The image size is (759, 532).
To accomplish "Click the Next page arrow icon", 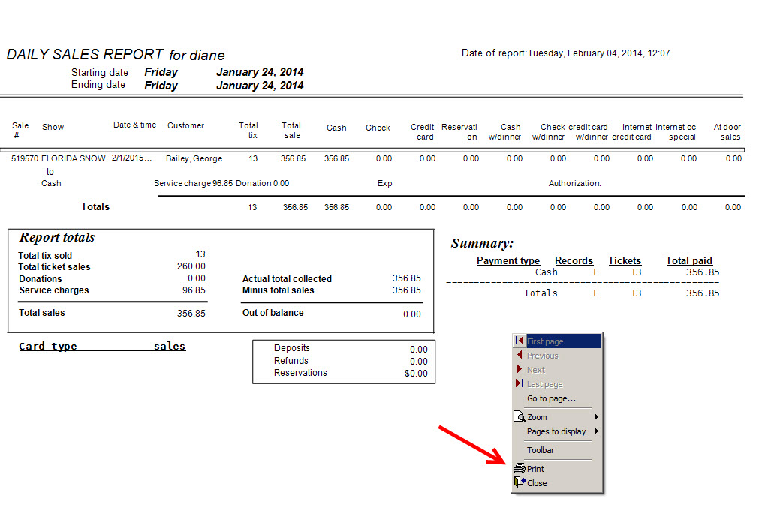I will point(519,369).
